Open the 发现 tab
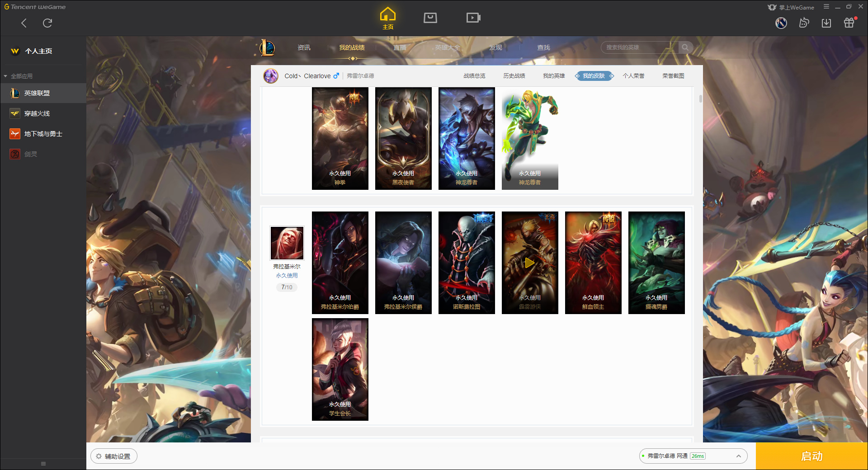 click(495, 47)
